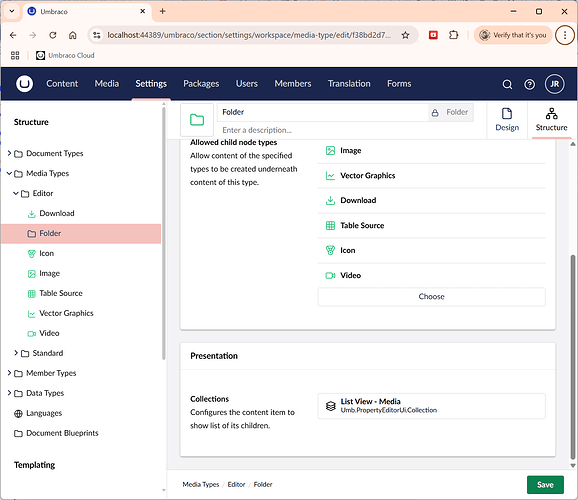578x500 pixels.
Task: Switch to the Design tab
Action: click(x=507, y=120)
